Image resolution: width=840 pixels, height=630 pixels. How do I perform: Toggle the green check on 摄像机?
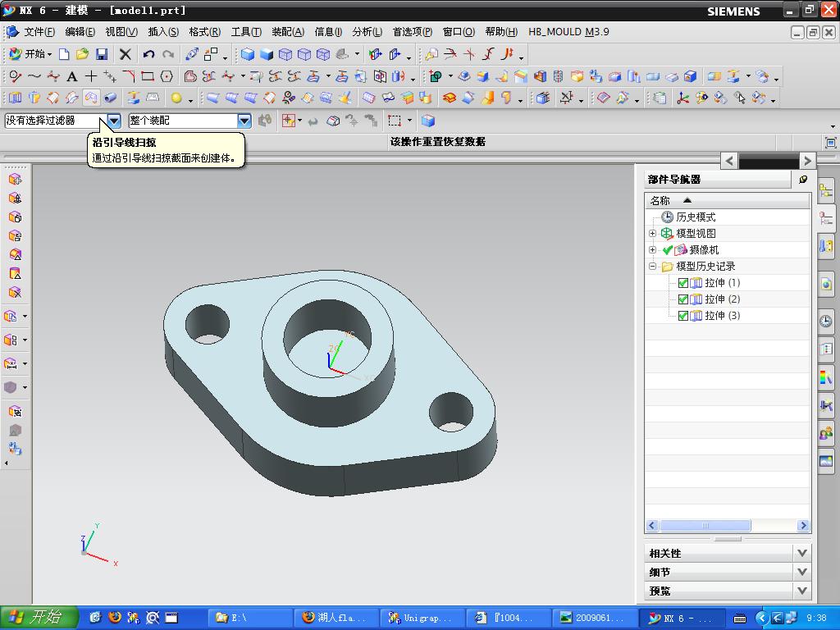668,250
